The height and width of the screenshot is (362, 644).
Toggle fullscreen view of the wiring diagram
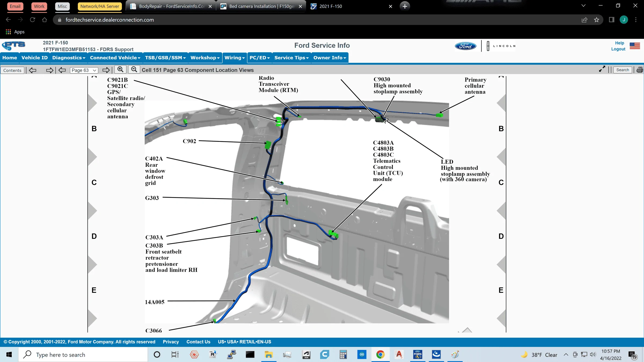(x=602, y=69)
